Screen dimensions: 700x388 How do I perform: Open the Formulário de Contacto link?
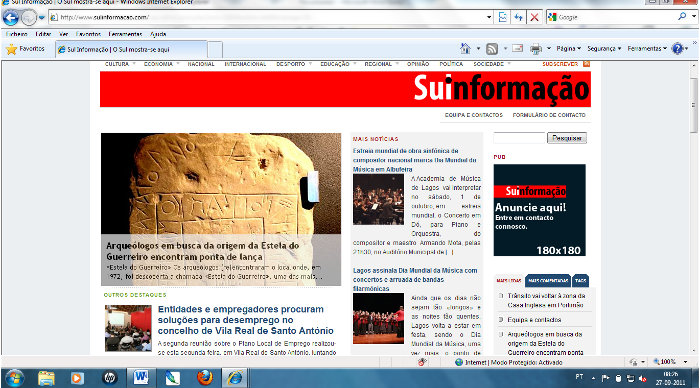pos(549,115)
